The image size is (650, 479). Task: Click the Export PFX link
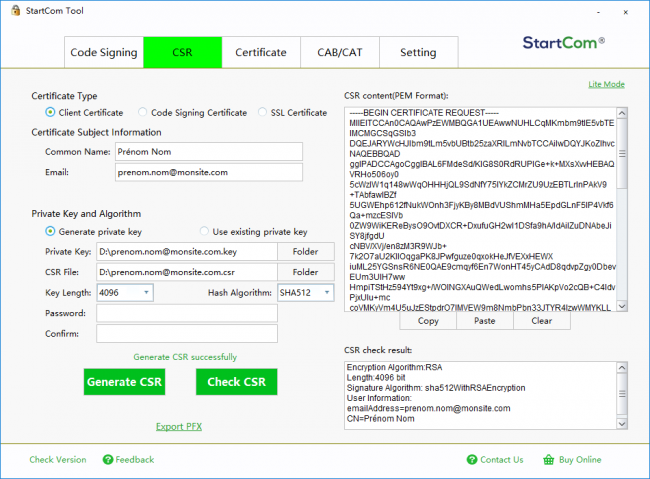179,426
